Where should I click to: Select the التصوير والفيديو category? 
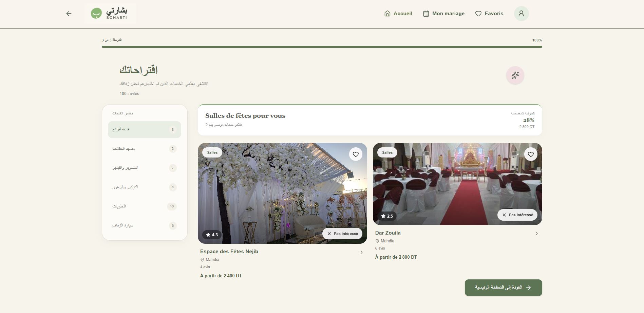[x=145, y=168]
